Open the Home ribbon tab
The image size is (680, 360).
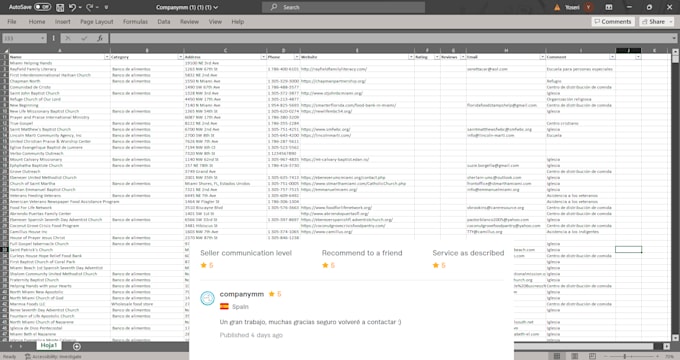[x=37, y=21]
